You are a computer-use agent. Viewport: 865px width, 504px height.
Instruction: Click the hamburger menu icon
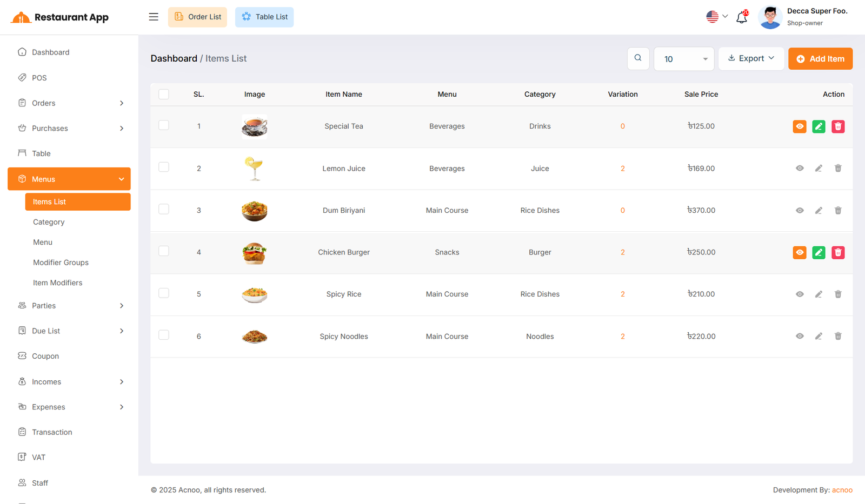pyautogui.click(x=154, y=17)
